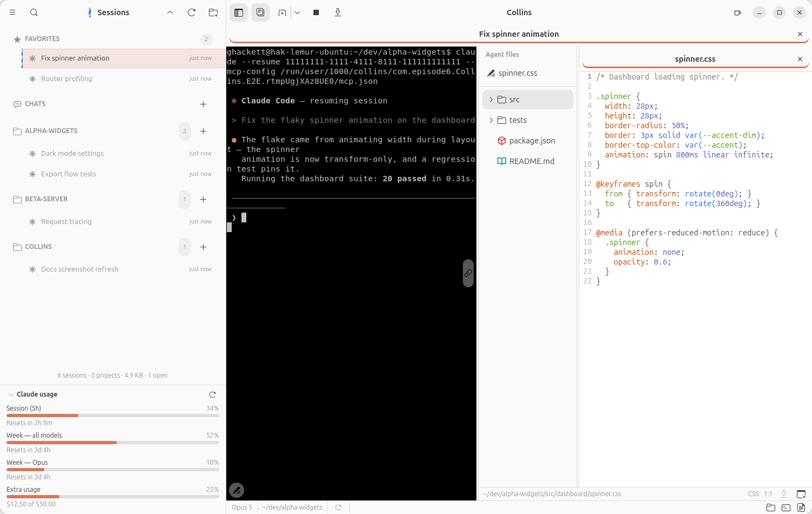Screen dimensions: 812x514
Task: Click the Week — all models usage bar
Action: click(113, 443)
